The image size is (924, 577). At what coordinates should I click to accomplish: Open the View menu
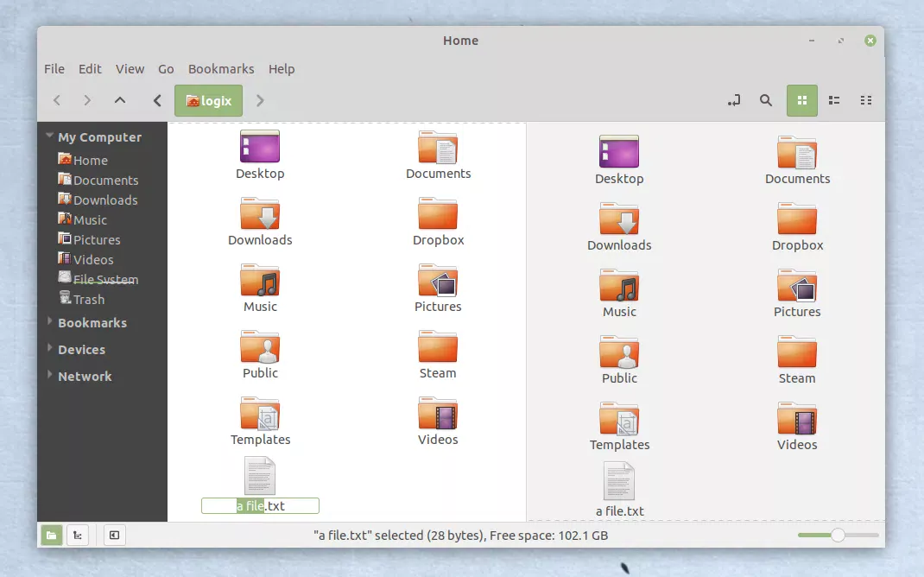point(130,69)
